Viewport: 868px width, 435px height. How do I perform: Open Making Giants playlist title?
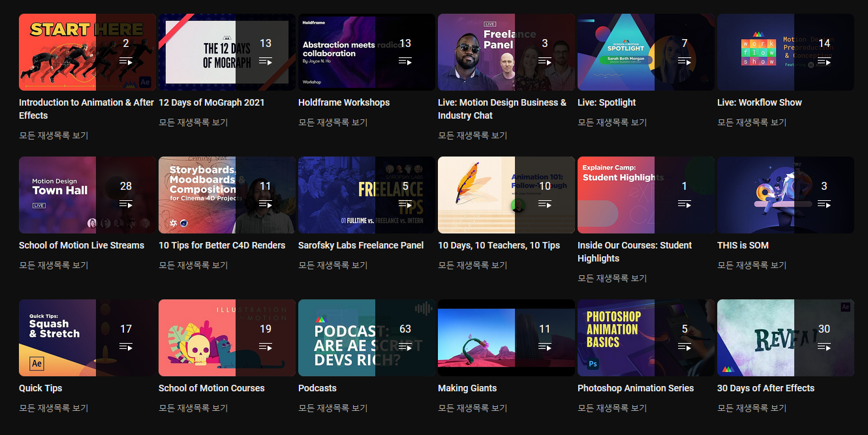click(x=467, y=388)
